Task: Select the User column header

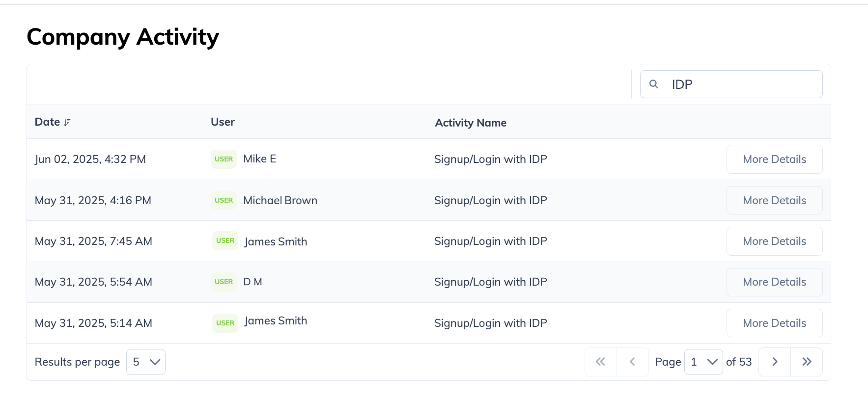Action: (222, 122)
